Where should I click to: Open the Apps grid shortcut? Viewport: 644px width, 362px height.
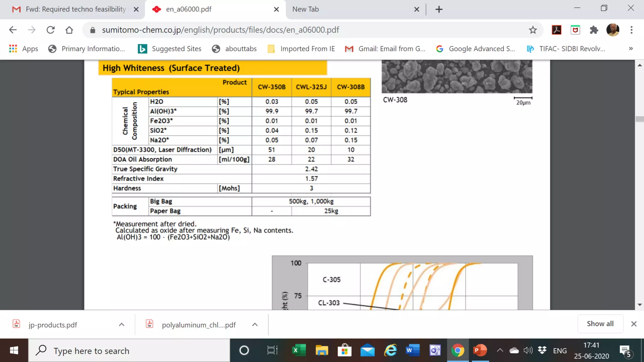24,49
